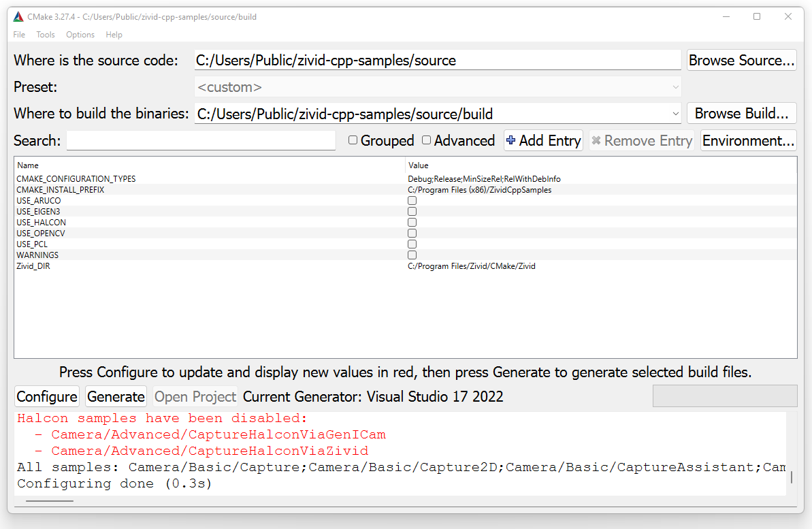Open the File menu
The height and width of the screenshot is (529, 812).
click(19, 35)
